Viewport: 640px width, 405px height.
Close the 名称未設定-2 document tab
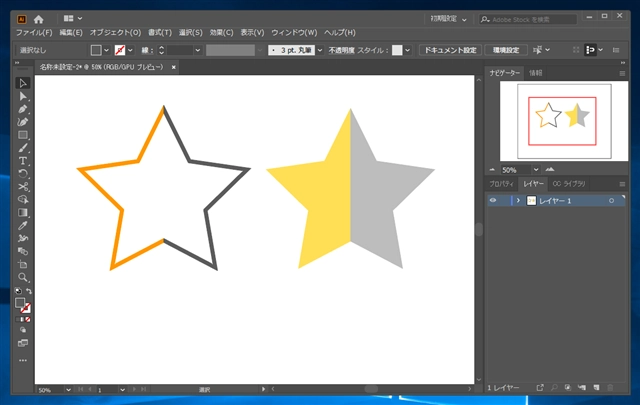click(x=173, y=67)
